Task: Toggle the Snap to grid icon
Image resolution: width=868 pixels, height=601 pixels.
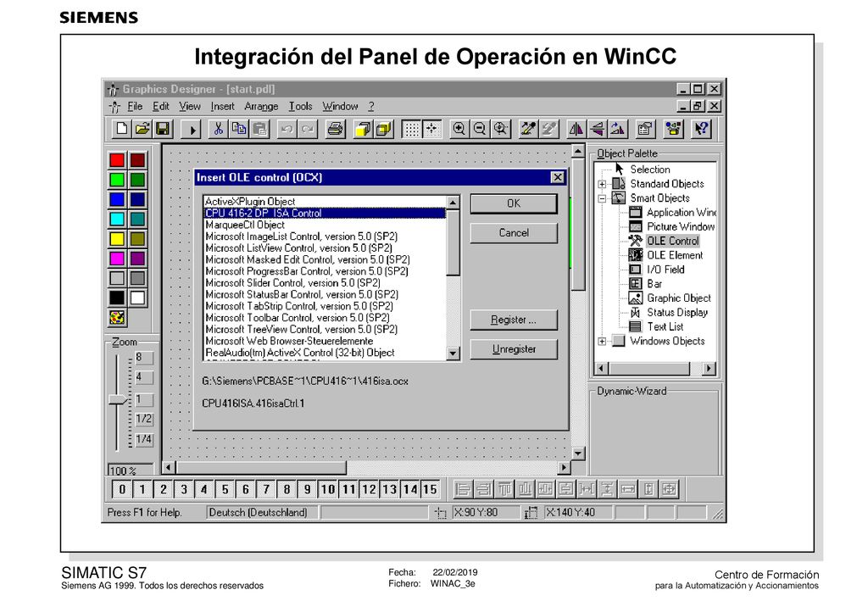Action: 431,129
